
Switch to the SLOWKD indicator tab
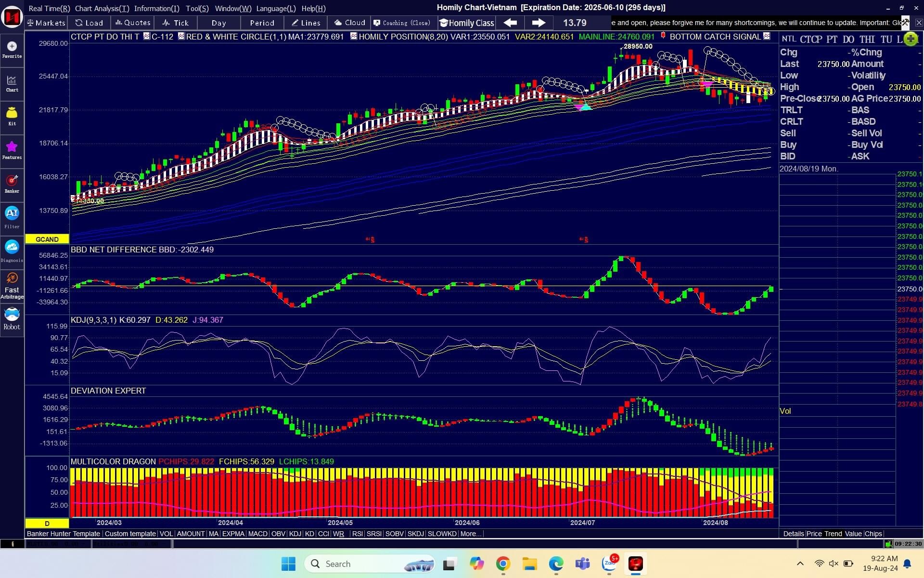442,534
